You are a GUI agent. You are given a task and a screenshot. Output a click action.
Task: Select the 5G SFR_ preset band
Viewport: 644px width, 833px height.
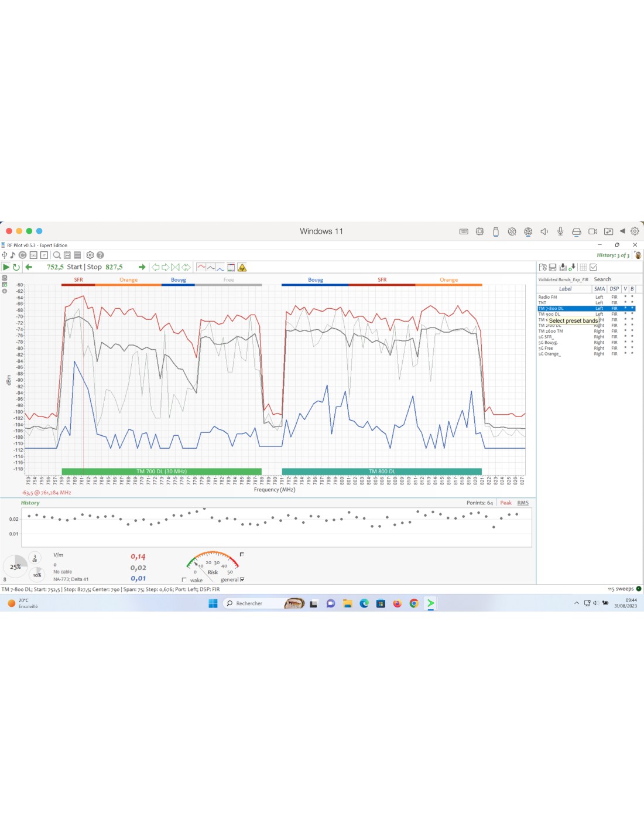[x=586, y=337]
